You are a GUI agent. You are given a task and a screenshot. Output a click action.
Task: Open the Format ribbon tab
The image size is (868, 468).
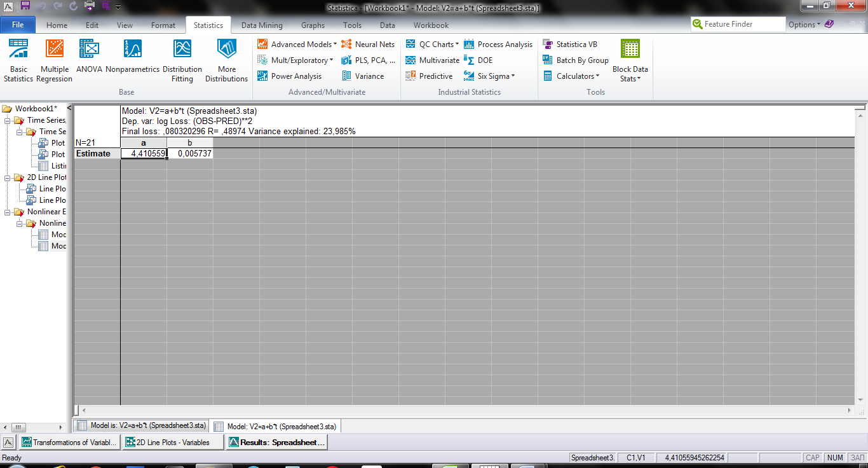(x=163, y=25)
